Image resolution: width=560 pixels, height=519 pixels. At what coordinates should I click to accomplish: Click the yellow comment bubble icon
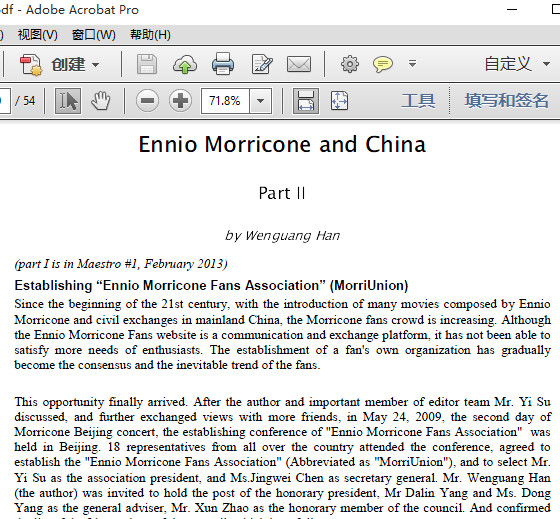coord(382,64)
